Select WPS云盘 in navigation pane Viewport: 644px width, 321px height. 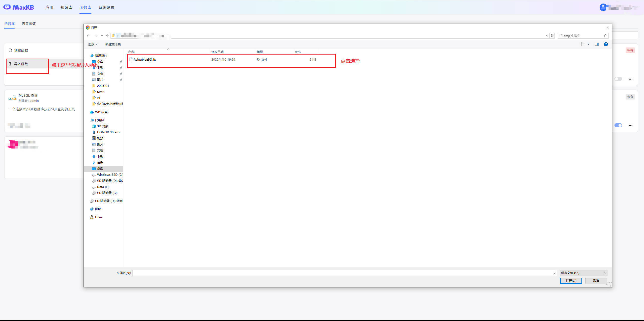[x=101, y=112]
